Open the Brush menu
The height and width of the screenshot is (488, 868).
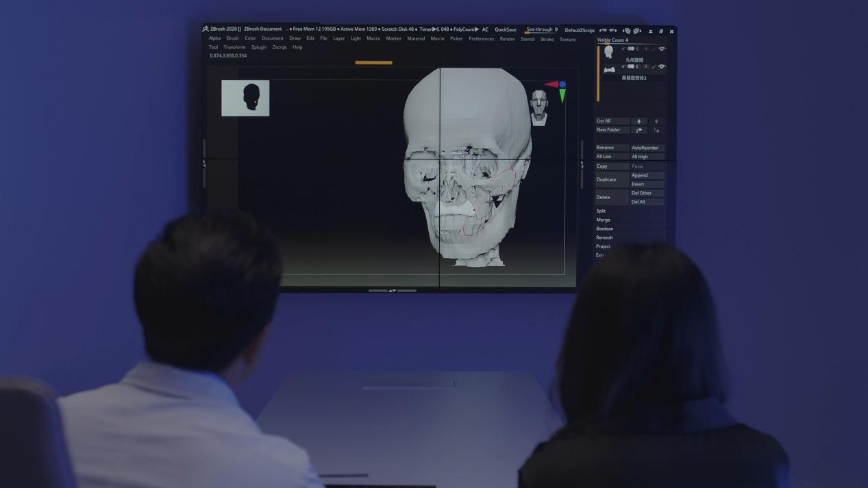(233, 38)
